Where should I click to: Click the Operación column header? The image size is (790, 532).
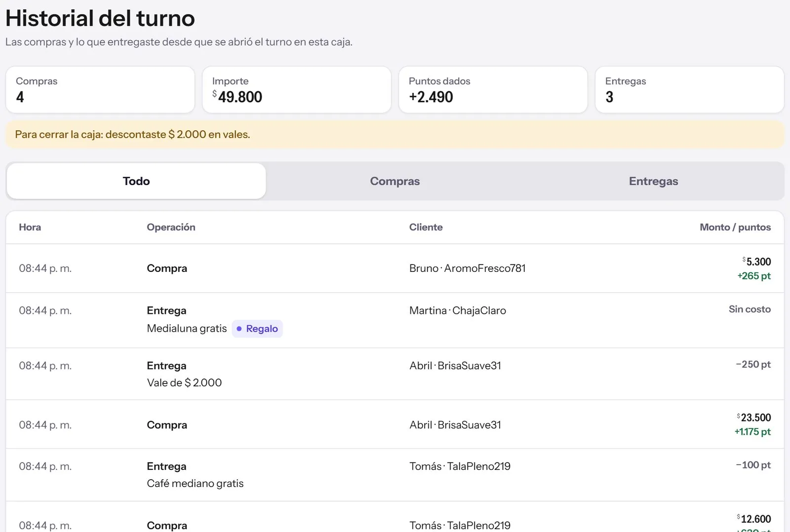coord(171,227)
